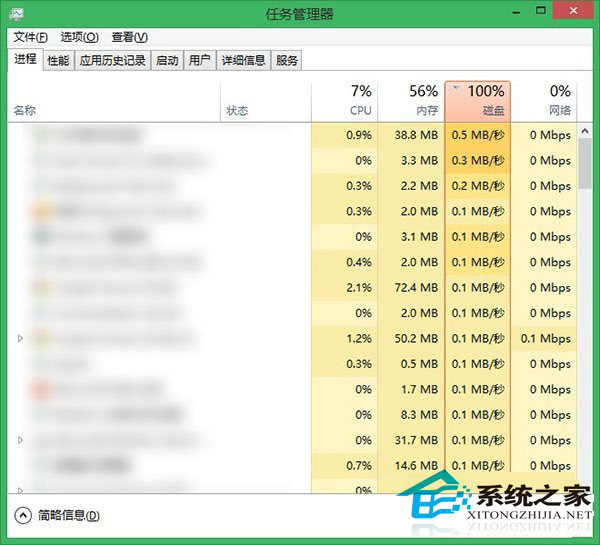Click the 1.7 MB memory cell
The height and width of the screenshot is (545, 600).
(411, 390)
